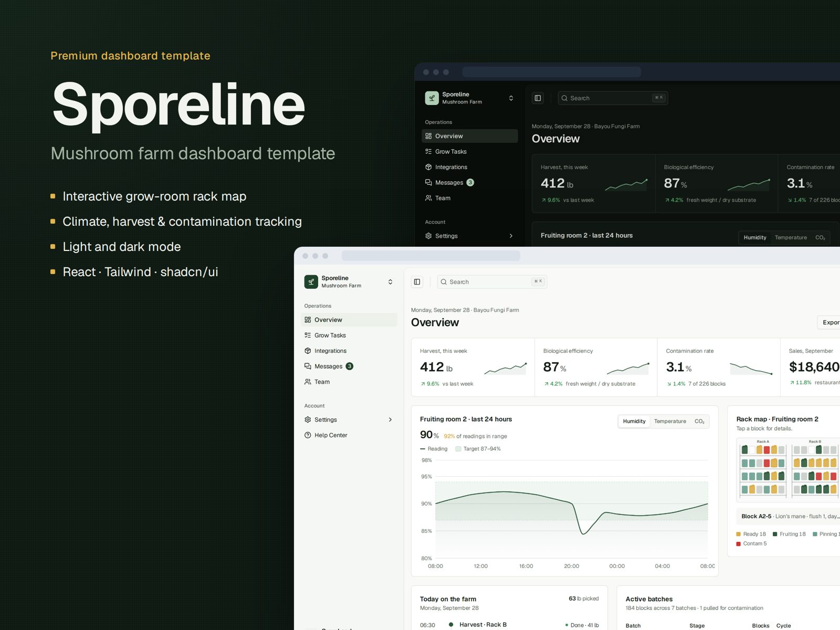Click the Export button in light window

pos(829,322)
